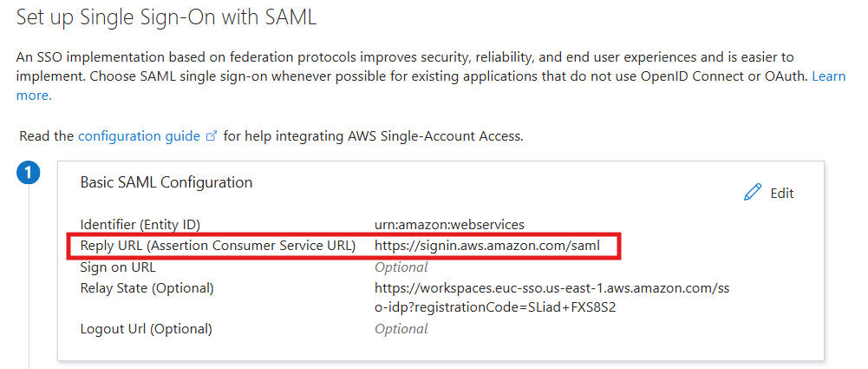This screenshot has width=868, height=369.
Task: Click the Basic SAML Configuration title
Action: tap(166, 182)
